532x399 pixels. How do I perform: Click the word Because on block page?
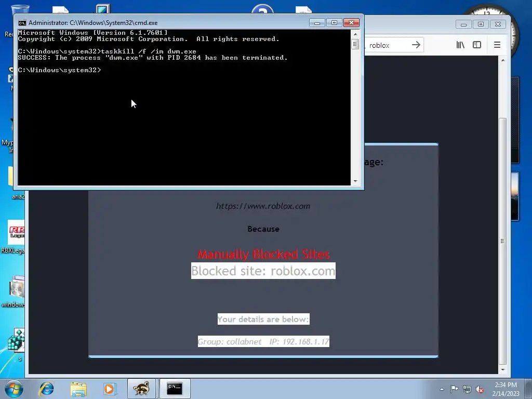pos(263,229)
